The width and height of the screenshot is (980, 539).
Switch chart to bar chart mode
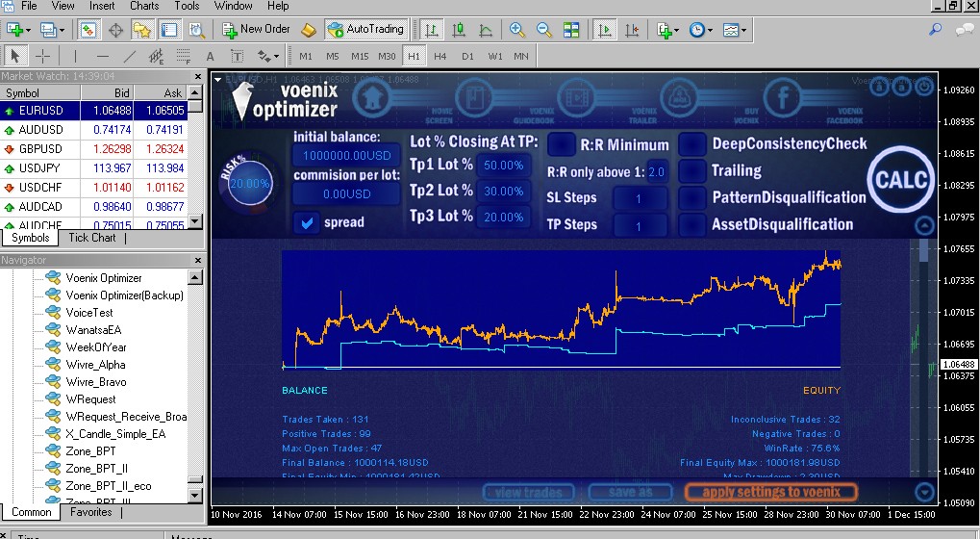(x=431, y=30)
